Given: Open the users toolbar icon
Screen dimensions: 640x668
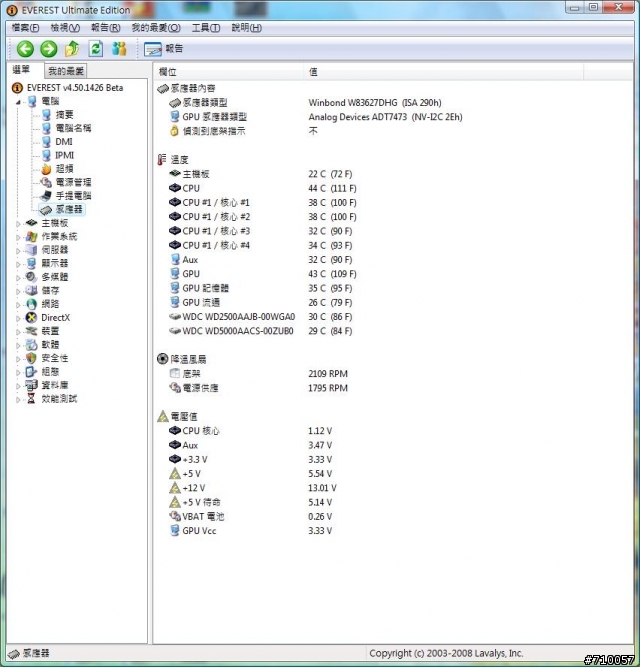Looking at the screenshot, I should 119,49.
